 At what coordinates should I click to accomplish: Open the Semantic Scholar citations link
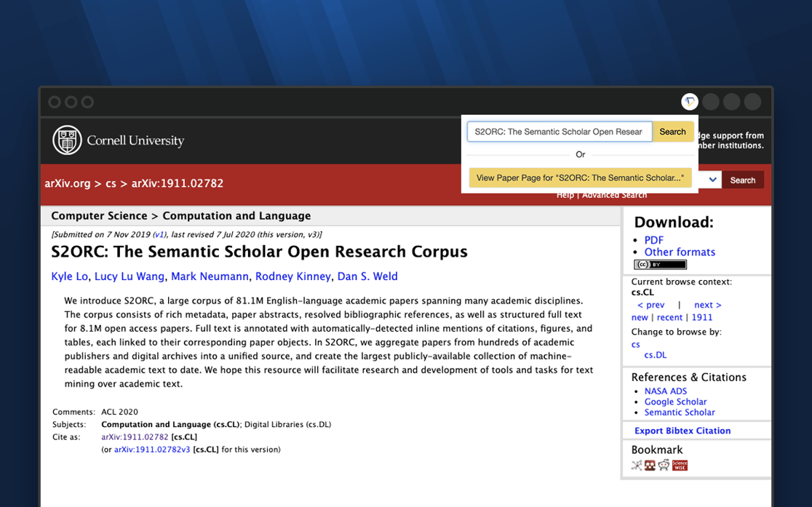680,412
